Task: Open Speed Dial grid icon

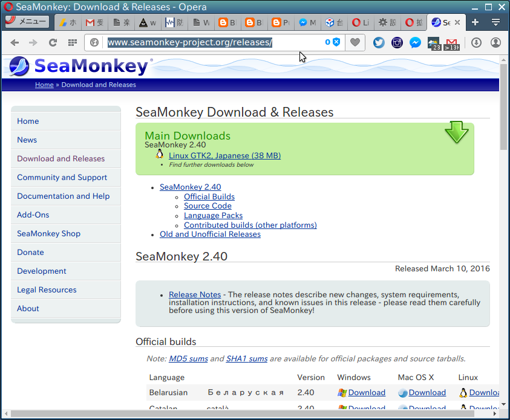Action: (x=72, y=42)
